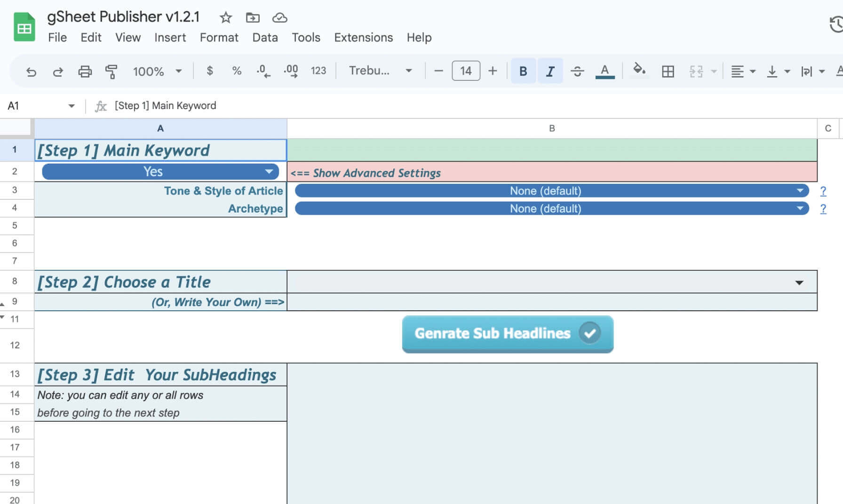Toggle the Yes advanced settings chip
This screenshot has height=504, width=843.
coord(160,172)
